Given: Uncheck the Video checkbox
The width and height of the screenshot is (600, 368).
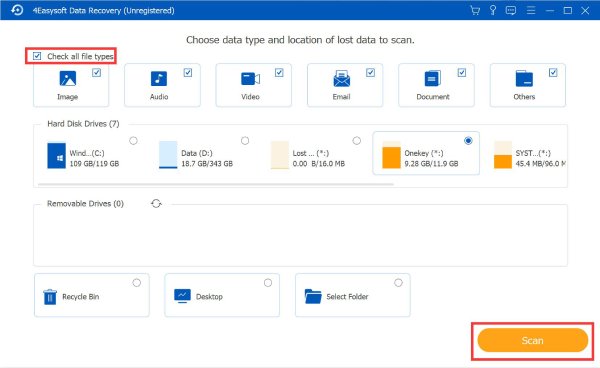Looking at the screenshot, I should 279,73.
